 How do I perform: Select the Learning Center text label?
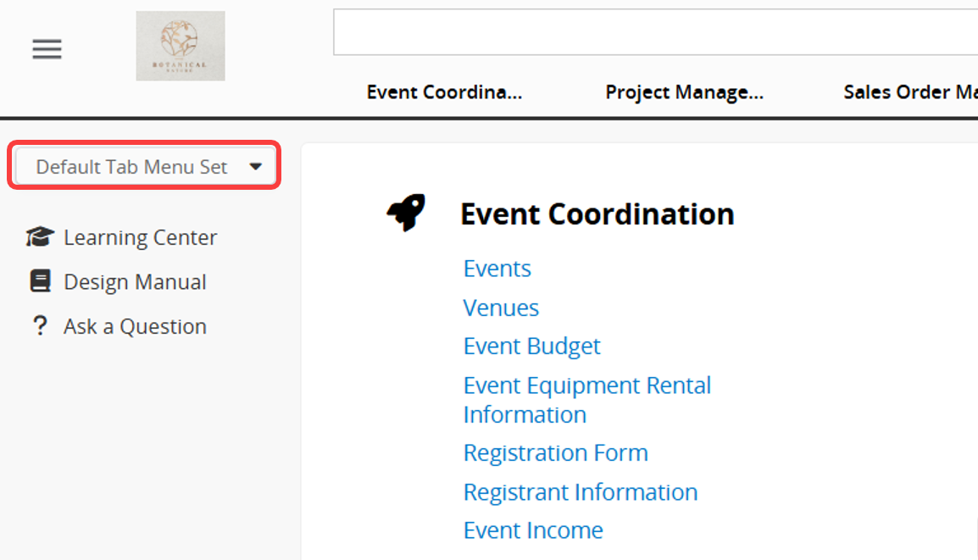140,237
